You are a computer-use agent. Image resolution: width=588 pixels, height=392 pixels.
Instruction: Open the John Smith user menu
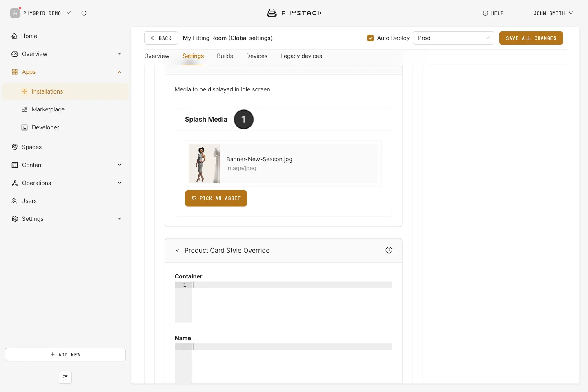pyautogui.click(x=553, y=13)
